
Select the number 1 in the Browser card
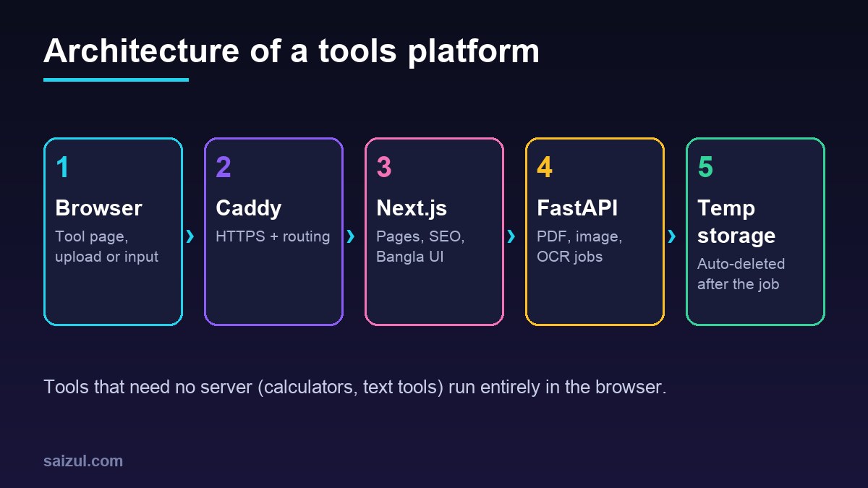click(x=63, y=167)
